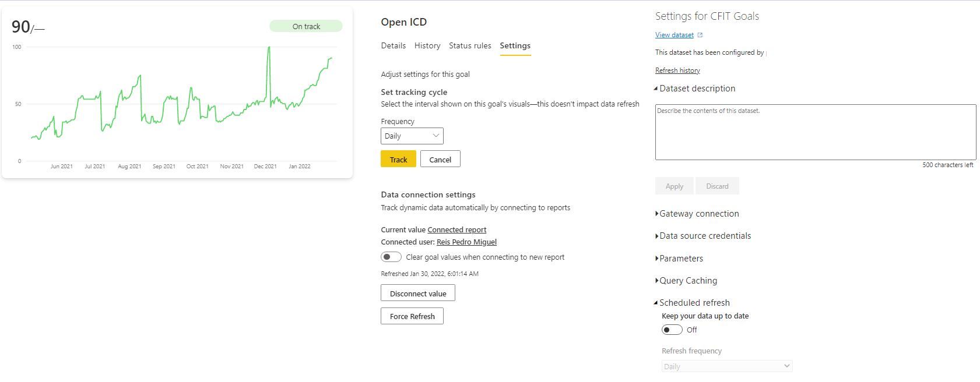Open the Refresh history link

click(677, 70)
